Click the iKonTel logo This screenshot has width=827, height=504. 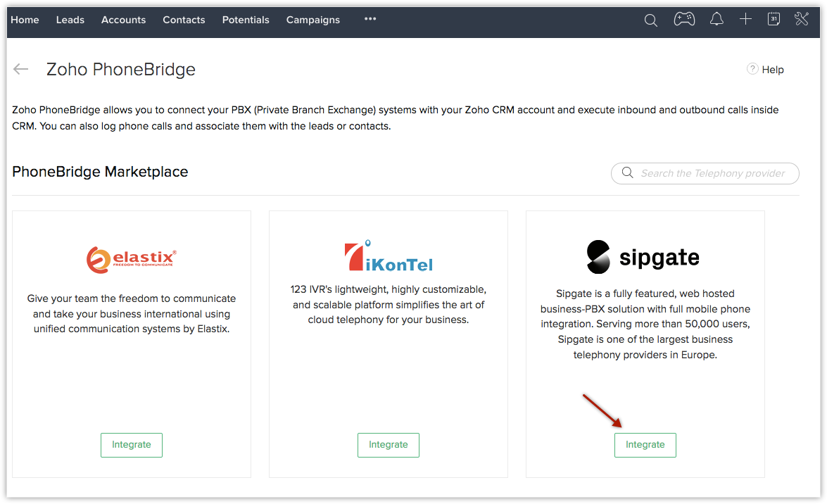[389, 256]
